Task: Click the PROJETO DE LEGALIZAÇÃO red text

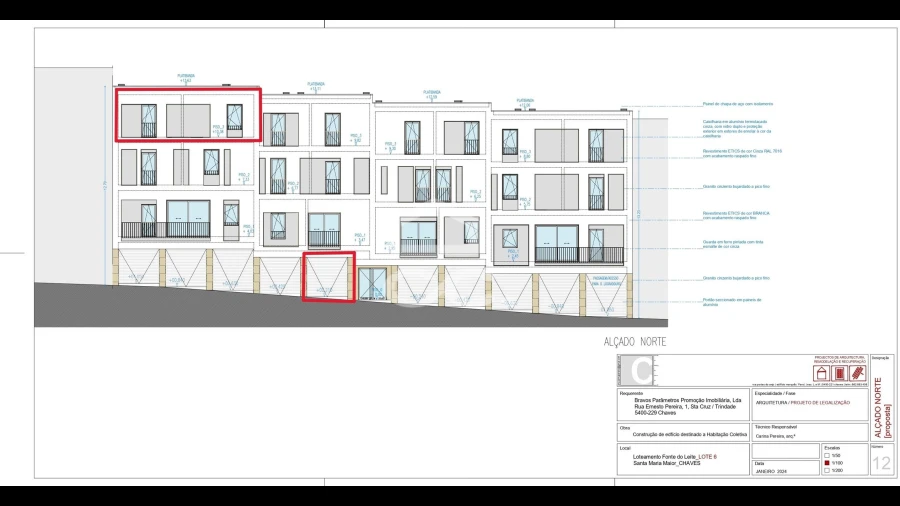Action: tap(818, 402)
